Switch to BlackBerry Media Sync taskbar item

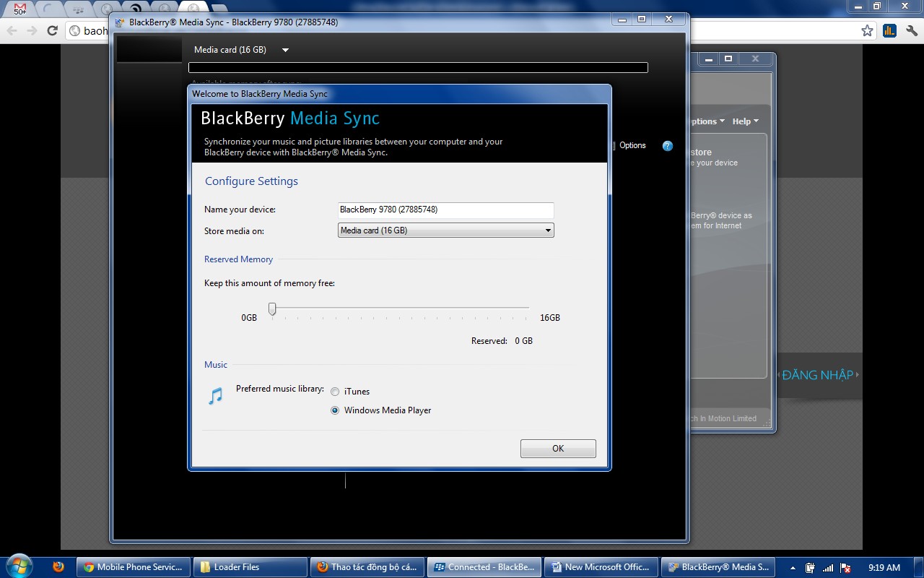(x=718, y=567)
